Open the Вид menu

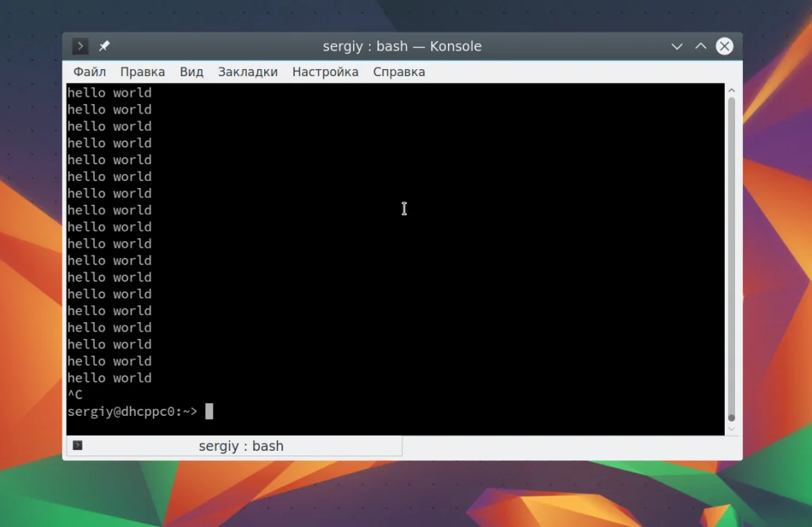[x=192, y=72]
